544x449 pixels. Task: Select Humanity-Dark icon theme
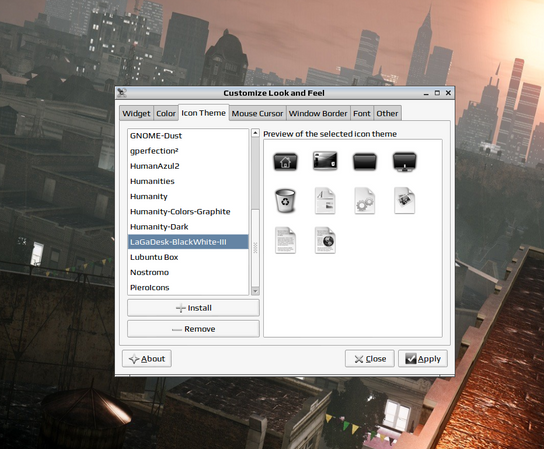(x=188, y=227)
